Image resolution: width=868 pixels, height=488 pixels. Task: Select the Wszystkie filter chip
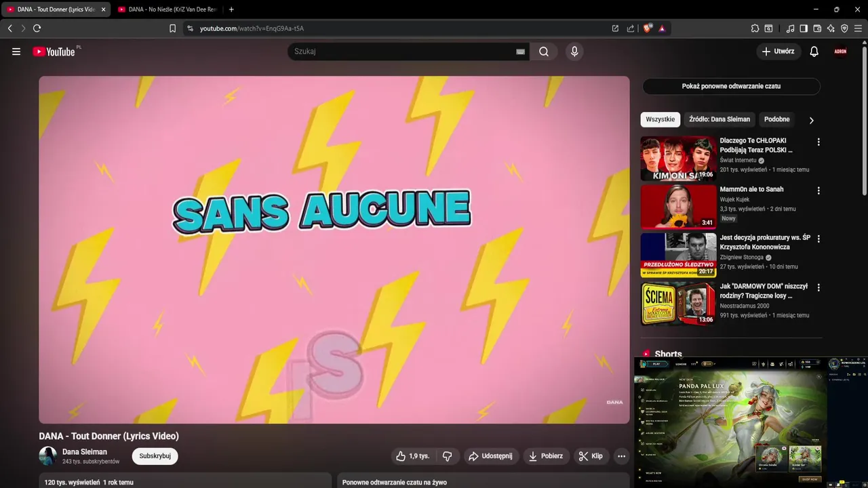tap(660, 119)
